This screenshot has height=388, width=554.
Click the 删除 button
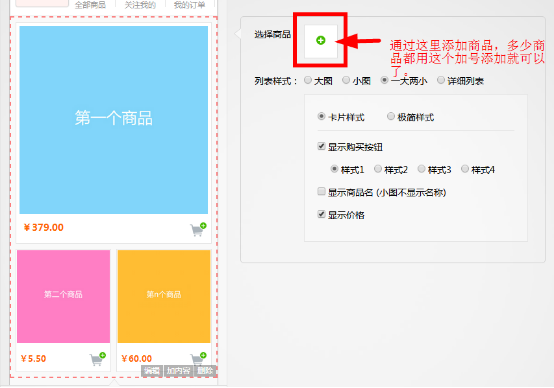[x=205, y=371]
